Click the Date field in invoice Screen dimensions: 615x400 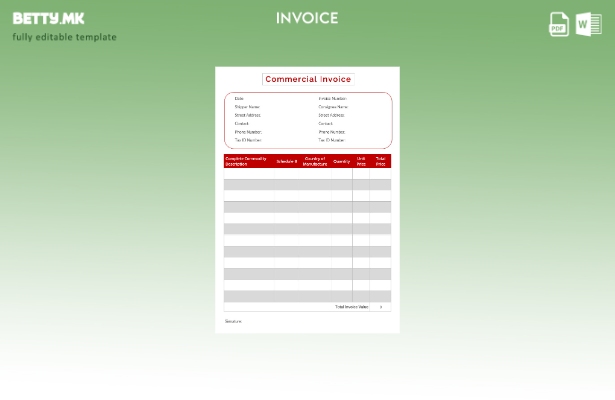tap(239, 99)
